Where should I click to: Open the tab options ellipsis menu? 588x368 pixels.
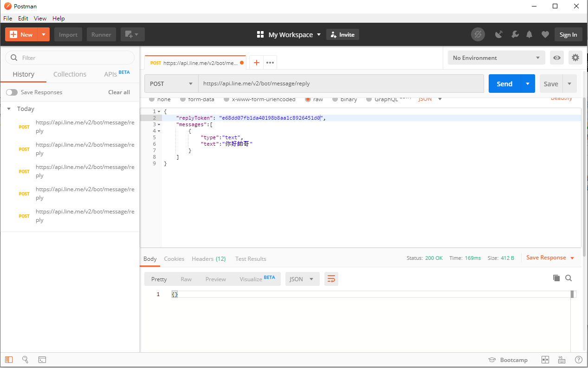coord(270,63)
